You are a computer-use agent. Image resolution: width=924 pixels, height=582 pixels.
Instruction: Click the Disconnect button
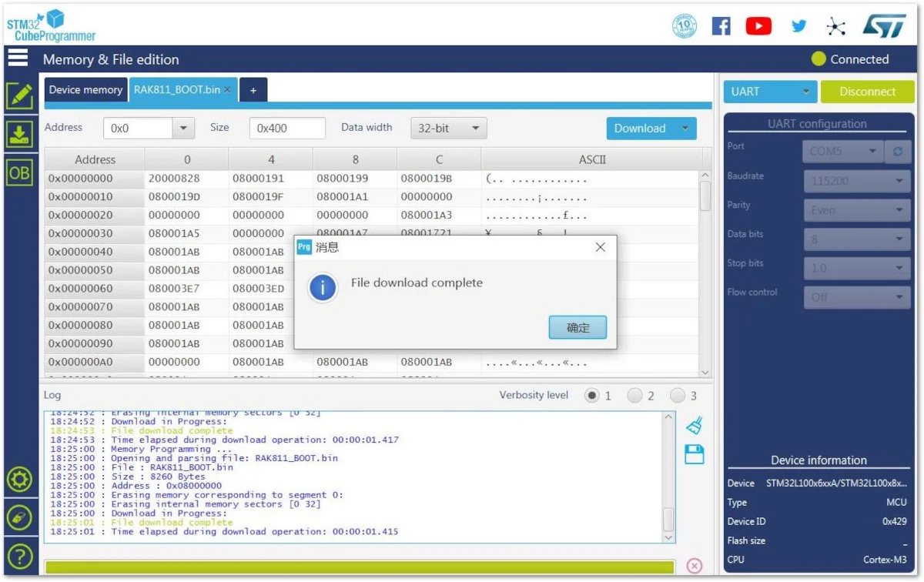868,92
